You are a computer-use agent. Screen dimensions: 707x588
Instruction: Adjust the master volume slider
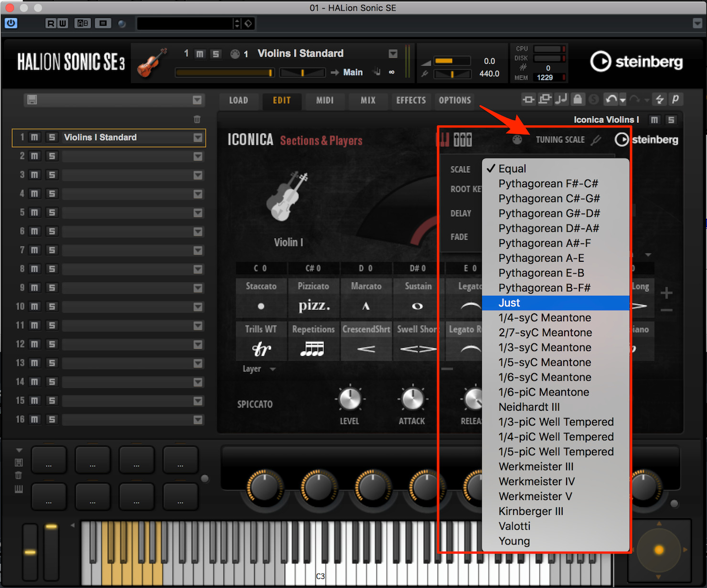[452, 61]
